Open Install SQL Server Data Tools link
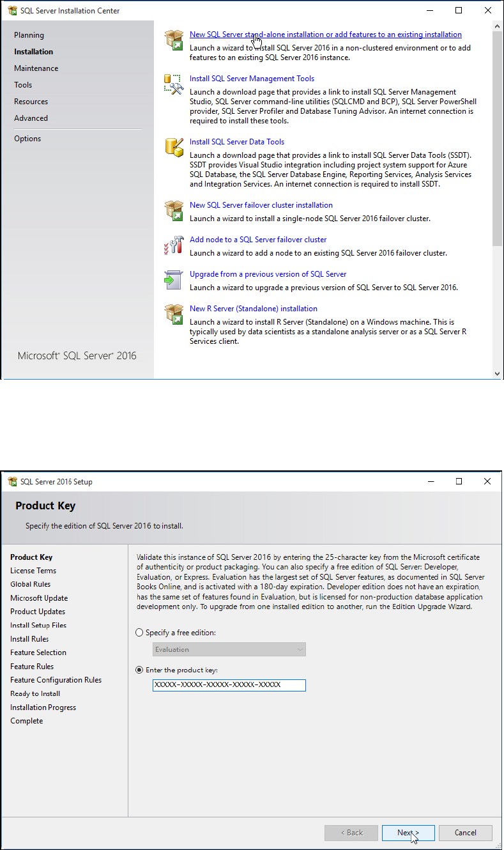 point(237,141)
